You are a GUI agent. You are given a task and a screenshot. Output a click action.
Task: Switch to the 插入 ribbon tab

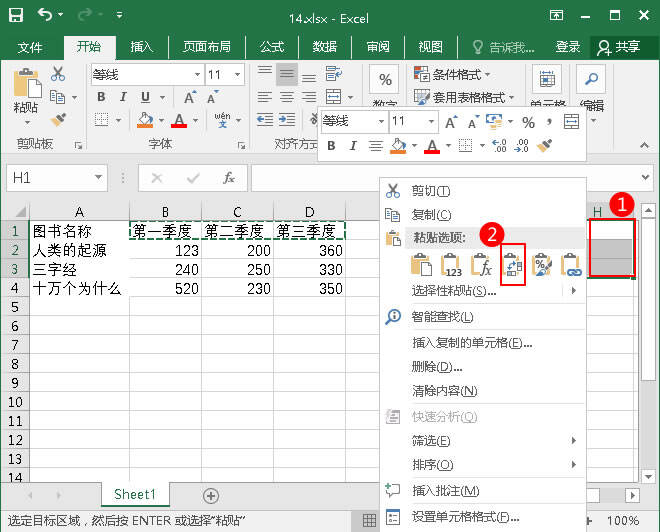pos(142,47)
